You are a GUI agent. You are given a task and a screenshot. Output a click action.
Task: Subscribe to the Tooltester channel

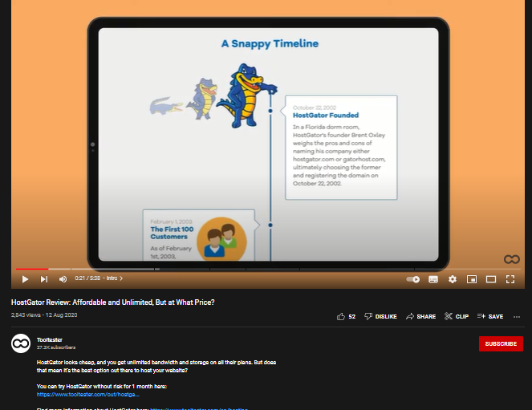(501, 343)
